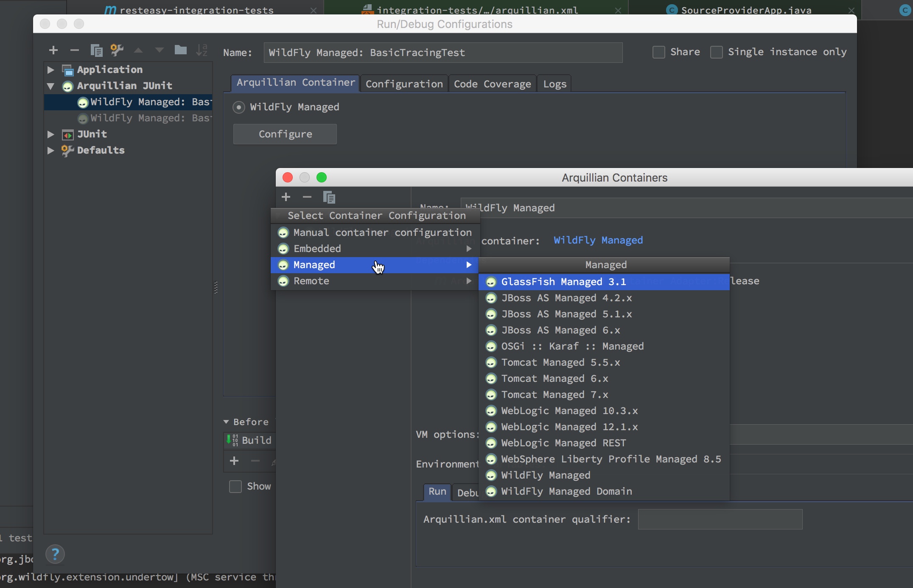This screenshot has width=913, height=588.
Task: Collapse the Arquillian JUnit tree node
Action: pyautogui.click(x=50, y=86)
